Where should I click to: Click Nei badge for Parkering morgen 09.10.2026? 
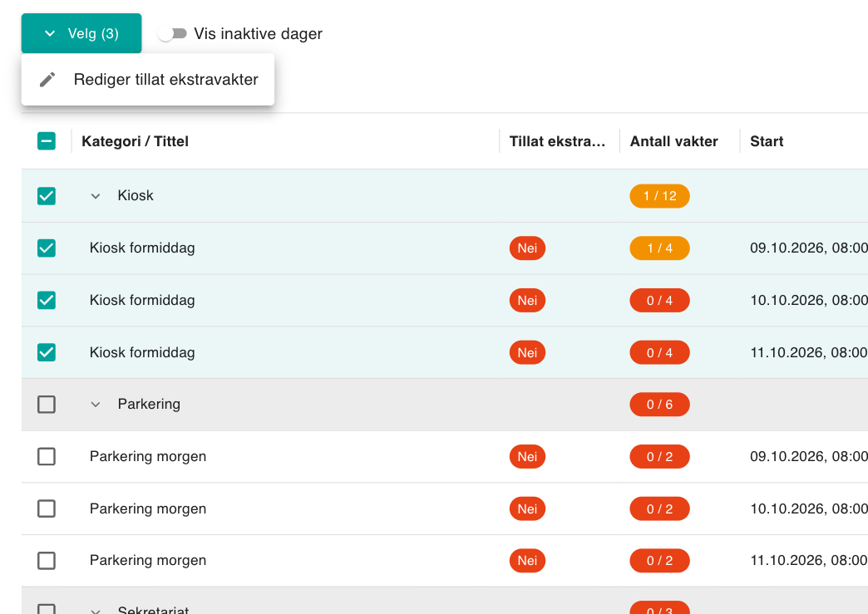(x=528, y=456)
